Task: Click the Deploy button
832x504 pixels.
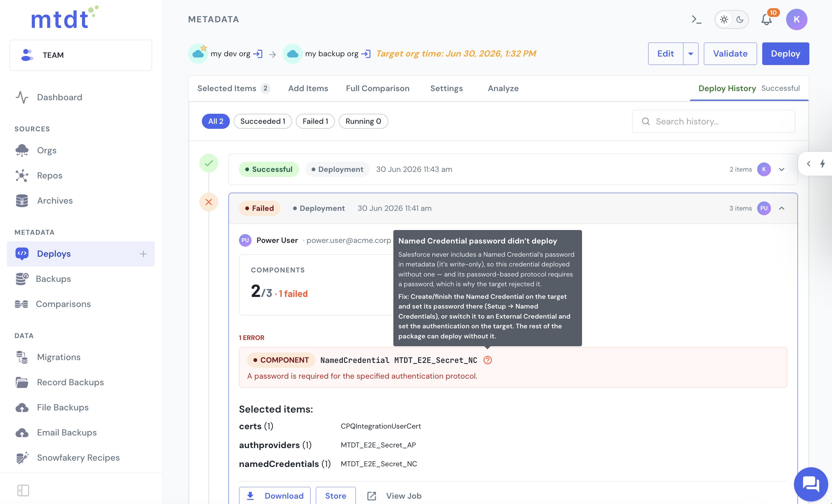Action: click(x=785, y=54)
